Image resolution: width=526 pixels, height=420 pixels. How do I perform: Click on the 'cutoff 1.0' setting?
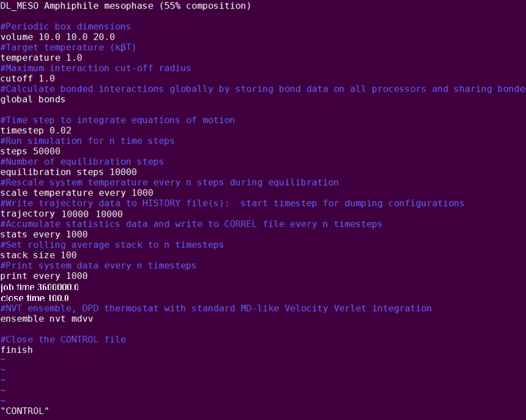(x=27, y=79)
